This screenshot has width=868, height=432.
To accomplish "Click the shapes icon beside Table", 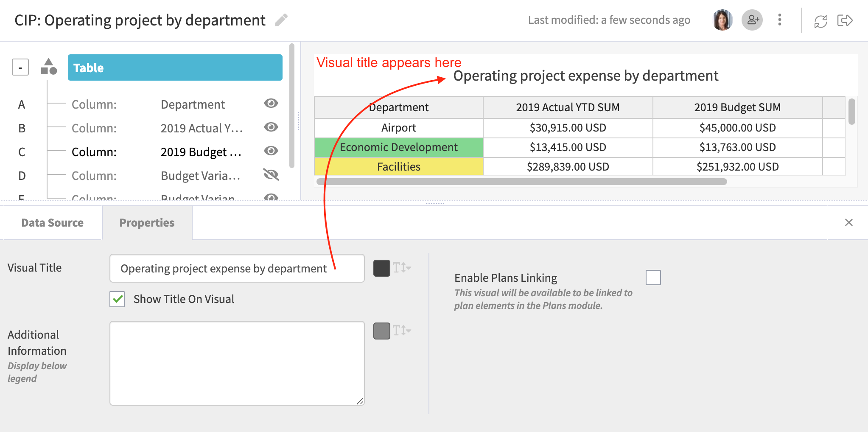I will [49, 67].
